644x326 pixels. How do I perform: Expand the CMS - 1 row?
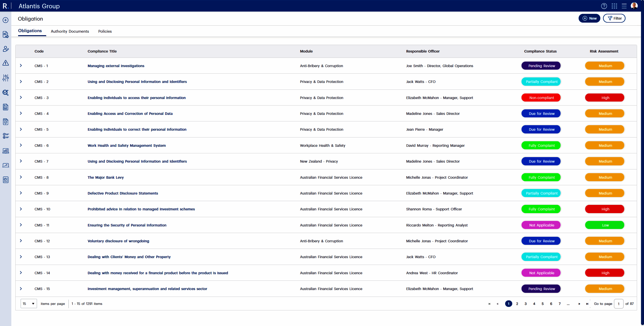click(x=21, y=66)
